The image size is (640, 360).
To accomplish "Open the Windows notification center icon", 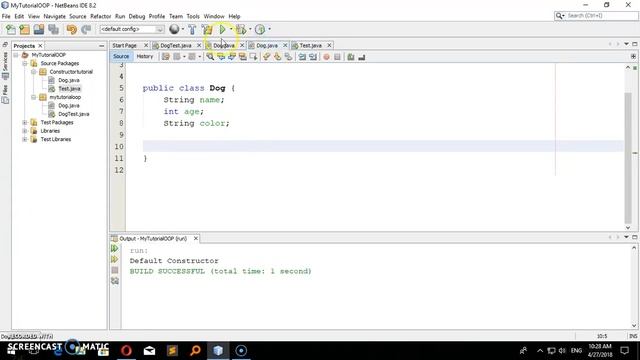I will (x=624, y=350).
